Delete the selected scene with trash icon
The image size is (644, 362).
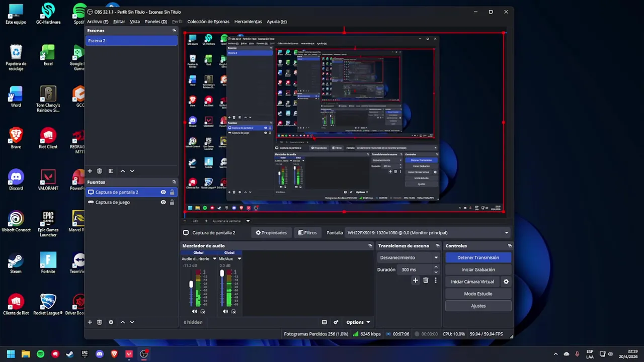99,171
